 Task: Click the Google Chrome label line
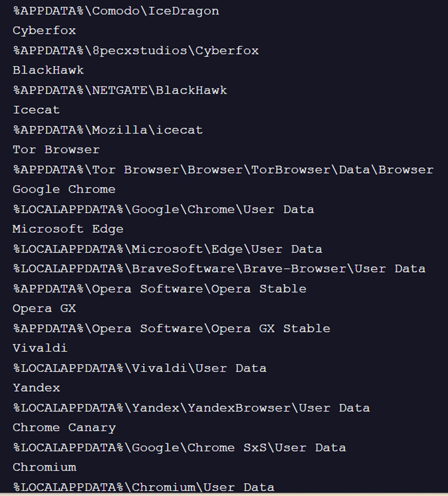pos(64,189)
